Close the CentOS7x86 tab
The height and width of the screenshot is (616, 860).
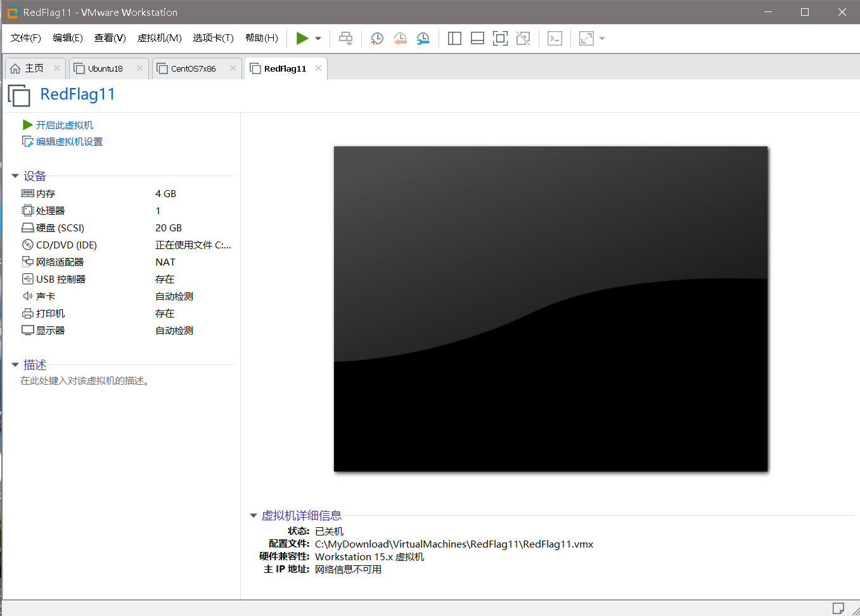233,68
